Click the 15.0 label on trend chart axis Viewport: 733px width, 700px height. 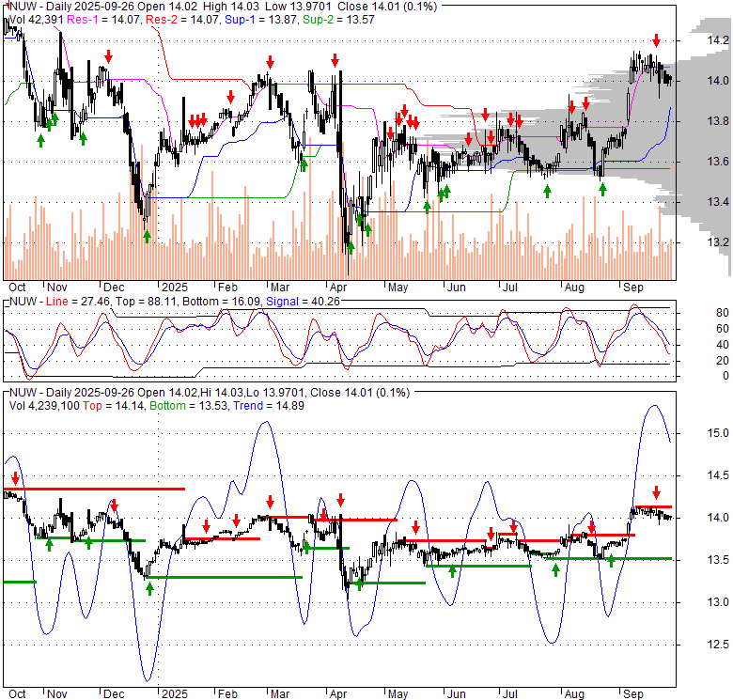[x=718, y=433]
